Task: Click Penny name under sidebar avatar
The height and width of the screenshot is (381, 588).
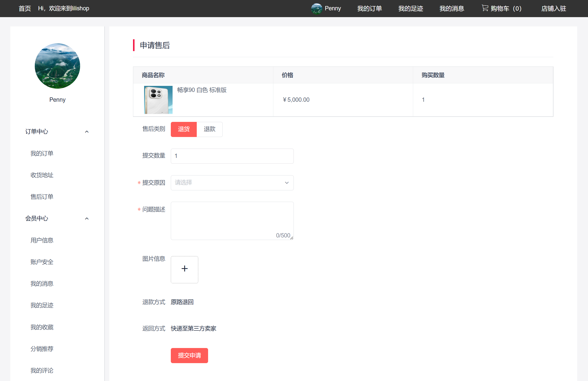Action: click(57, 100)
